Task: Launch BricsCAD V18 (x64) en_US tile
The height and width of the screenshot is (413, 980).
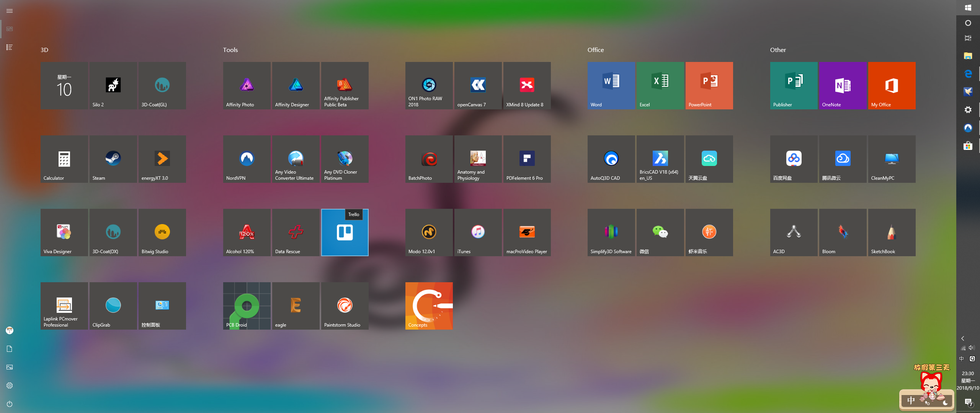Action: coord(660,159)
